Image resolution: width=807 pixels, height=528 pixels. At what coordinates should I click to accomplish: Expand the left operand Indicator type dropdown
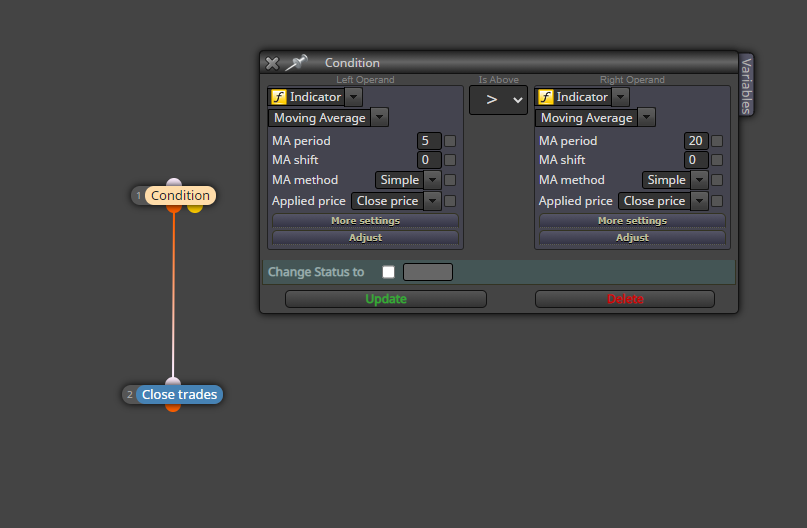[x=354, y=97]
